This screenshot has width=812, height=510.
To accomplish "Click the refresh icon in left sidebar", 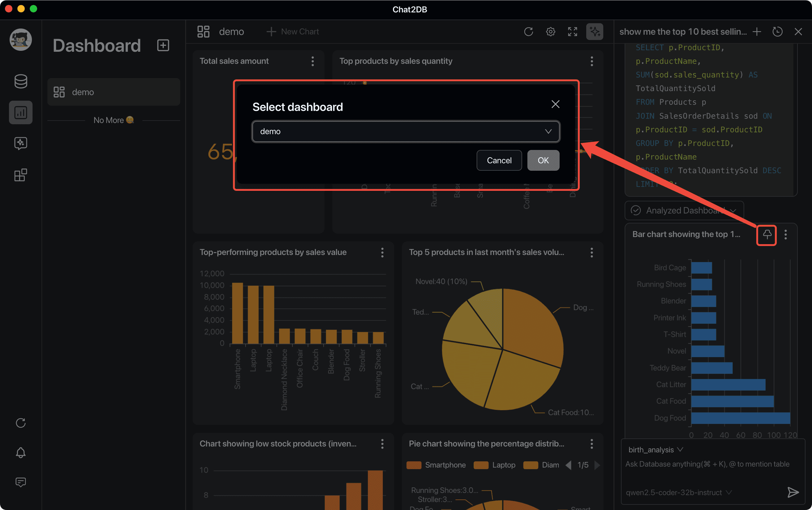I will point(20,423).
